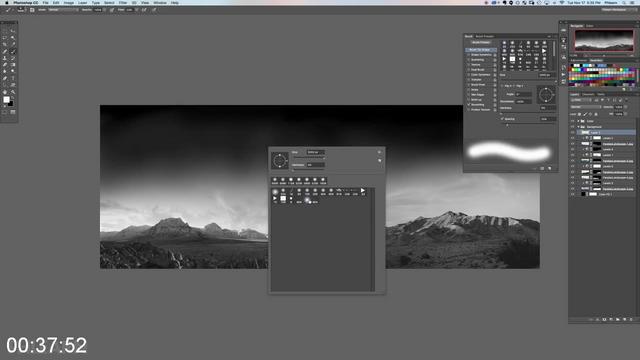The width and height of the screenshot is (640, 360).
Task: Open the Apple menu
Action: click(7, 2)
